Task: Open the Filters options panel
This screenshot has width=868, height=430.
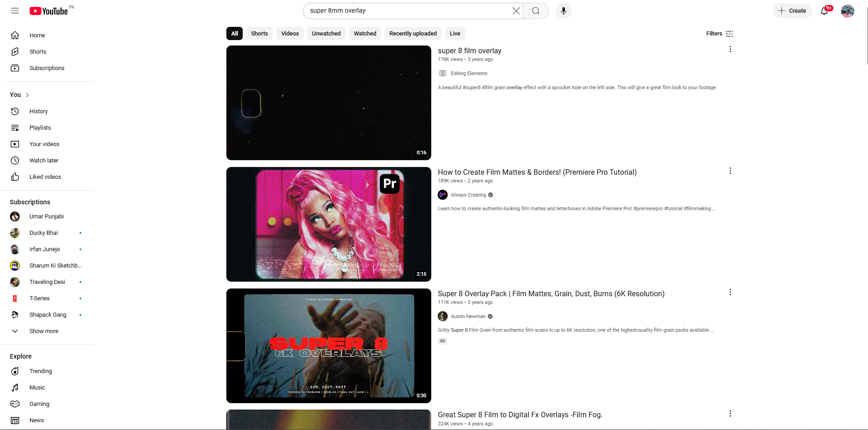Action: point(719,33)
